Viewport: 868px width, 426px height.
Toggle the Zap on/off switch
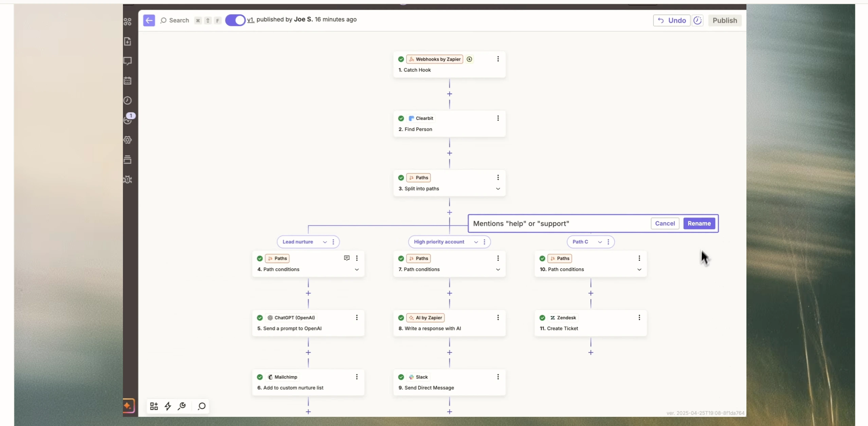[235, 20]
